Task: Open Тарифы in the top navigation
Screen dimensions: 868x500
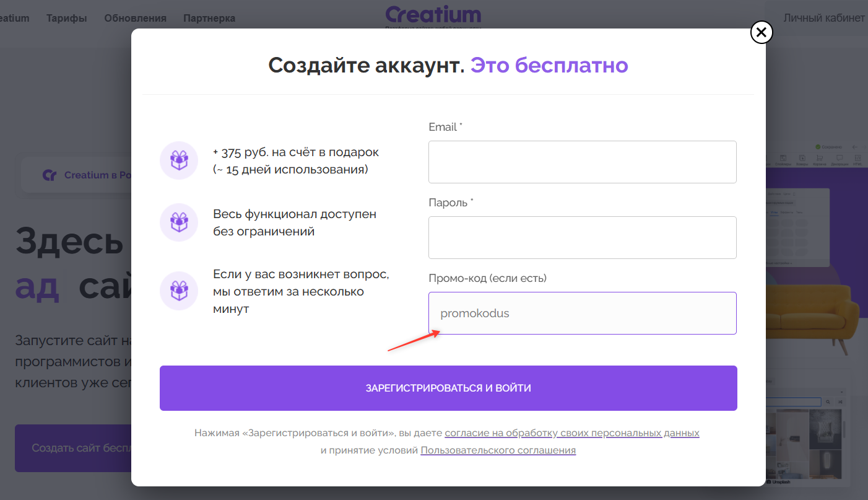Action: [66, 18]
